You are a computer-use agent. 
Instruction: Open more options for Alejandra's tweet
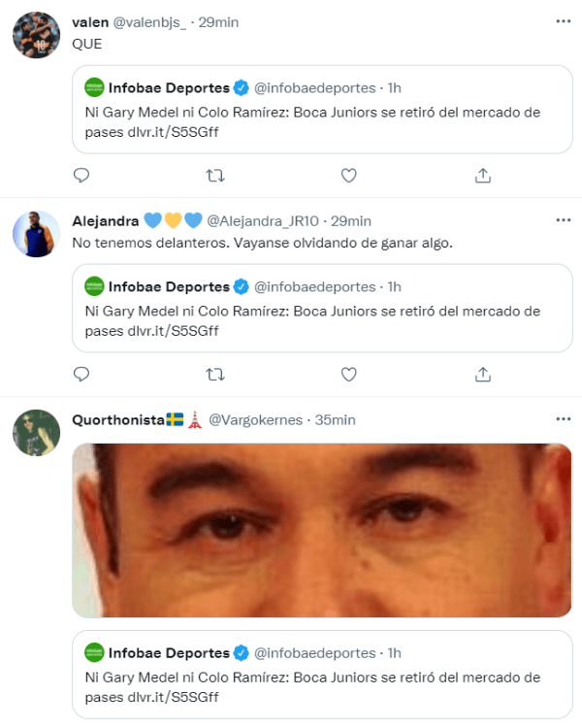[x=563, y=220]
